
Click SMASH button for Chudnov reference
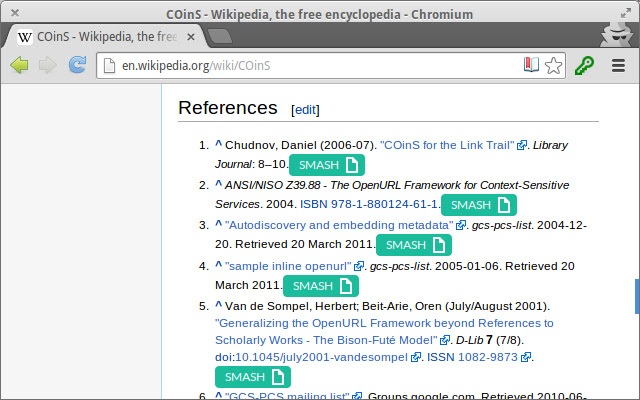coord(327,165)
